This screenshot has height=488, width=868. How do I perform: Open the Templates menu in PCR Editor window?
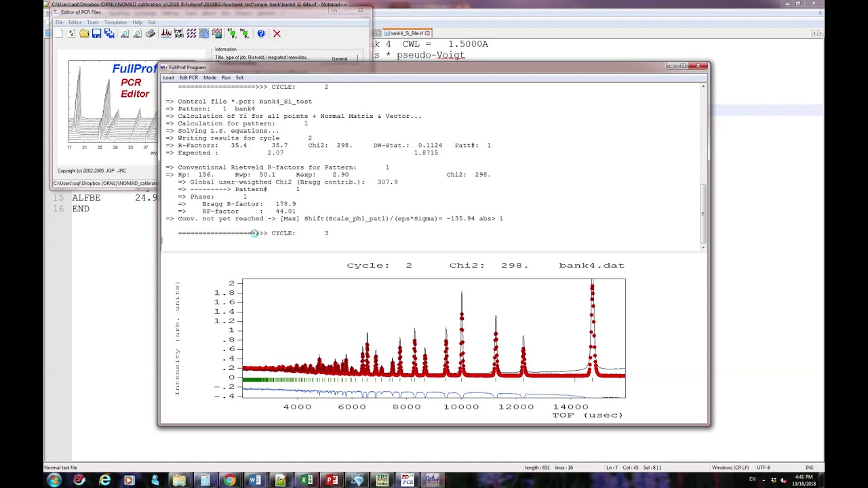[x=115, y=22]
